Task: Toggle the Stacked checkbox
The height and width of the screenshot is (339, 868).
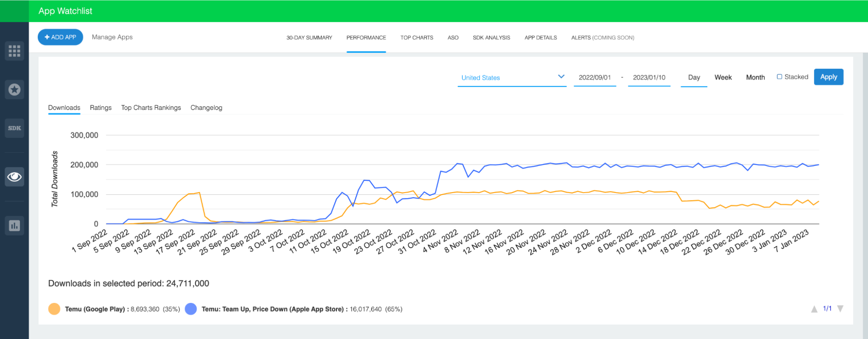Action: (x=779, y=77)
